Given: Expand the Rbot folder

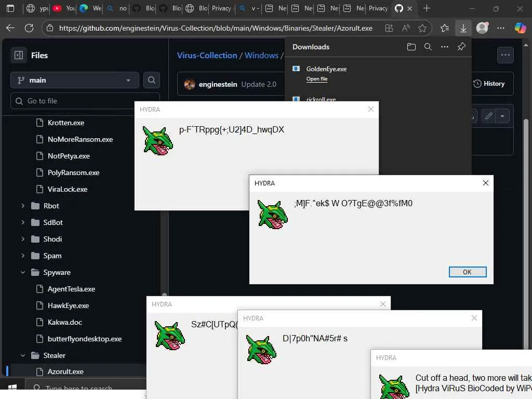Looking at the screenshot, I should point(23,206).
